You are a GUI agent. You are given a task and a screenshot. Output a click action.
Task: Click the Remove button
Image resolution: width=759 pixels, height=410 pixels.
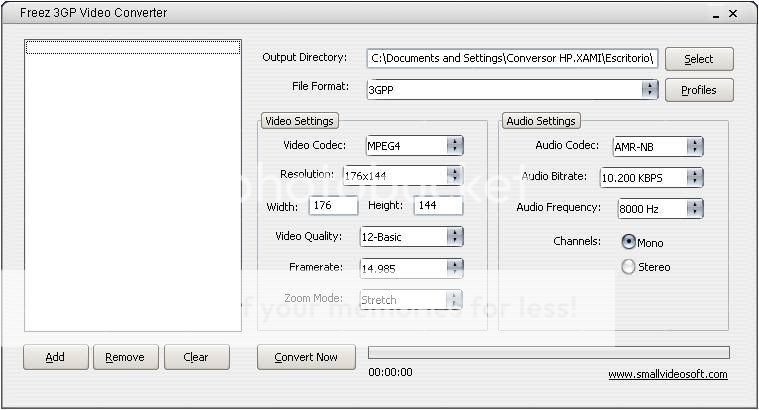coord(125,357)
